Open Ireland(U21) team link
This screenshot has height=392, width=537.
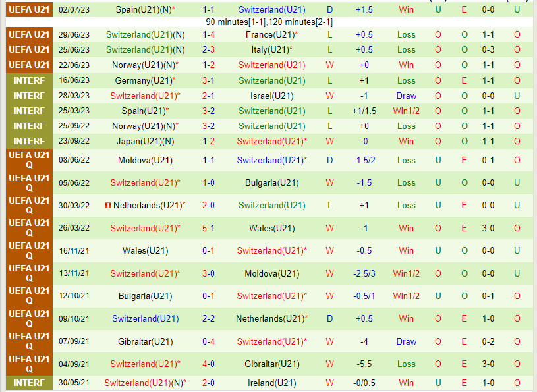click(272, 383)
